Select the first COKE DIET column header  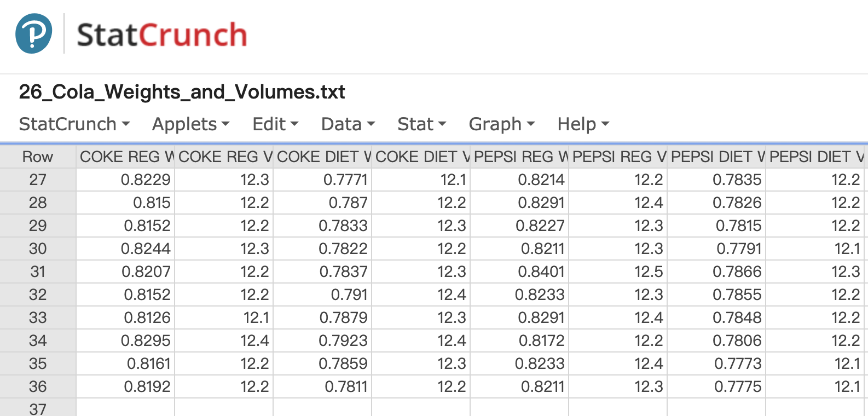tap(322, 157)
